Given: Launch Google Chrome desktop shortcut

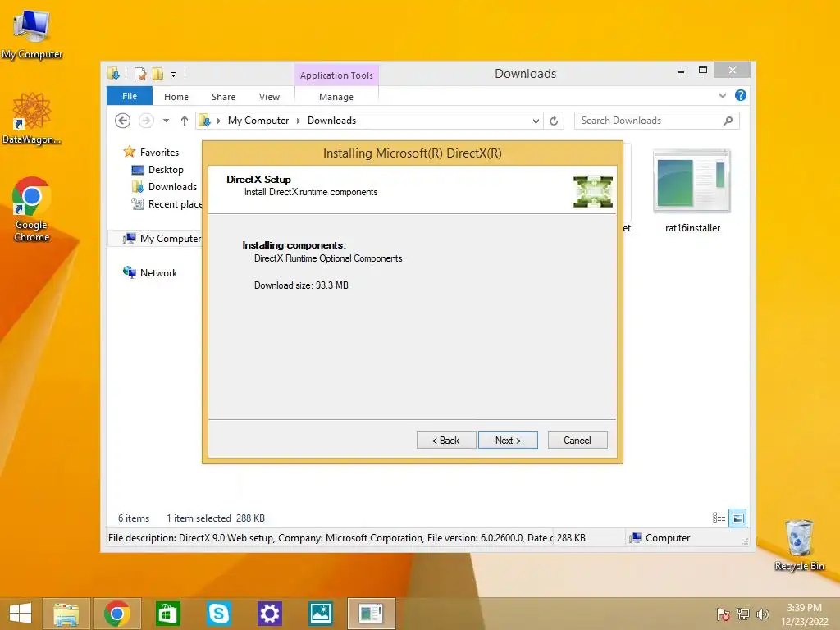Looking at the screenshot, I should pos(32,209).
